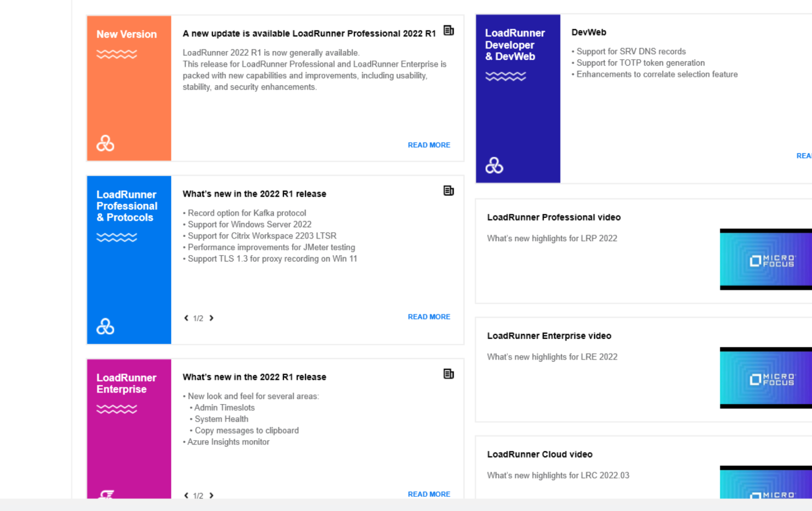This screenshot has height=511, width=812.
Task: Click READ MORE on DevWeb card
Action: [804, 156]
